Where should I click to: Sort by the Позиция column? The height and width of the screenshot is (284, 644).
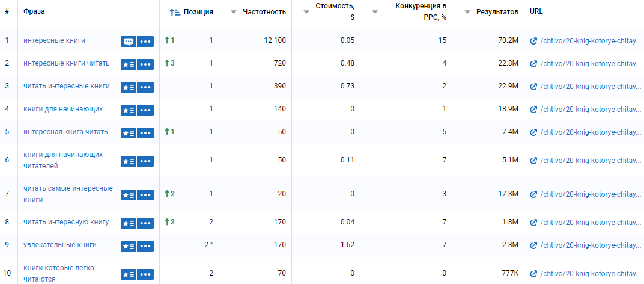pyautogui.click(x=192, y=12)
